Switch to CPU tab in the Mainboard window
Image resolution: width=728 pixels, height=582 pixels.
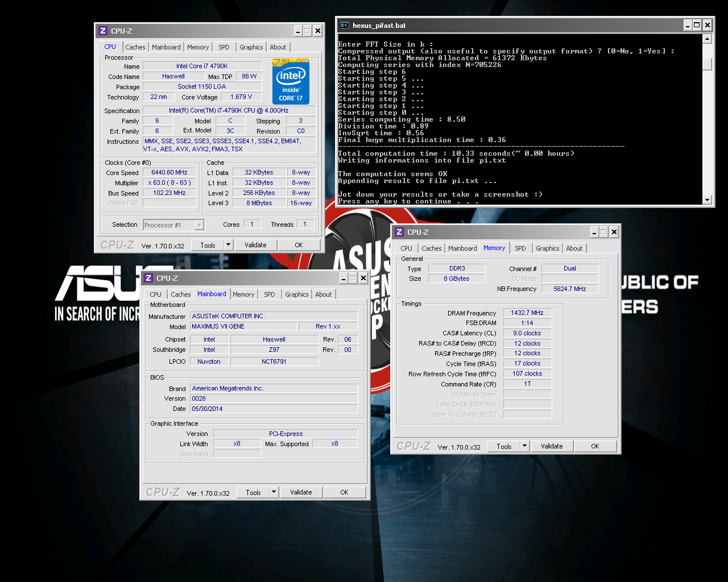coord(156,294)
